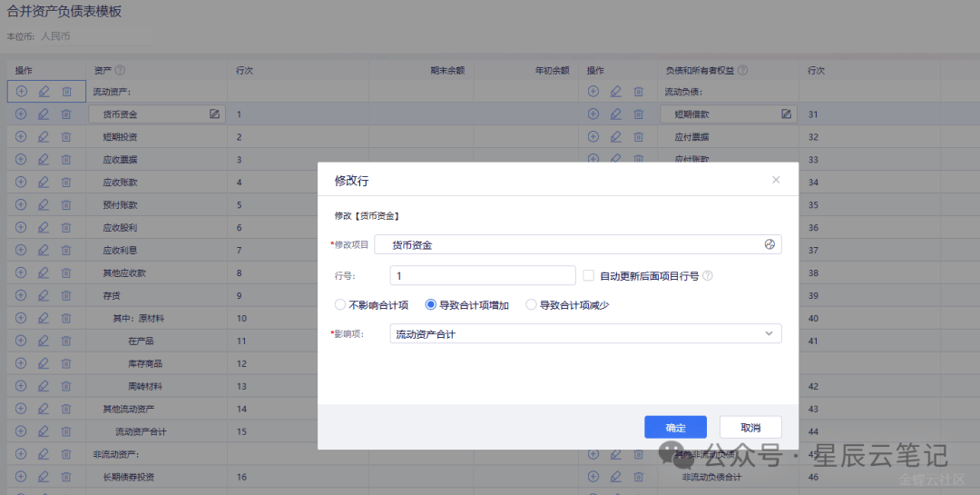Click the edit icon inside 短期借款 cell
The image size is (980, 495).
pyautogui.click(x=786, y=114)
